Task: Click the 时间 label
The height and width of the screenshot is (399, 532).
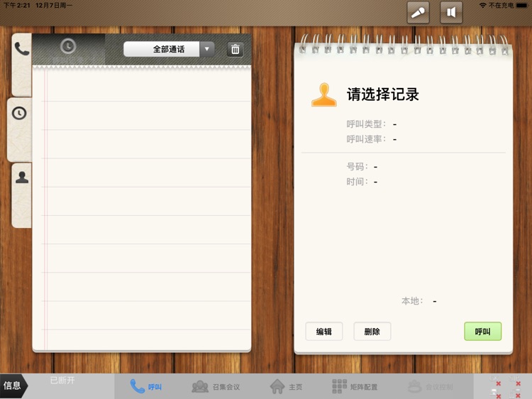Action: (357, 182)
